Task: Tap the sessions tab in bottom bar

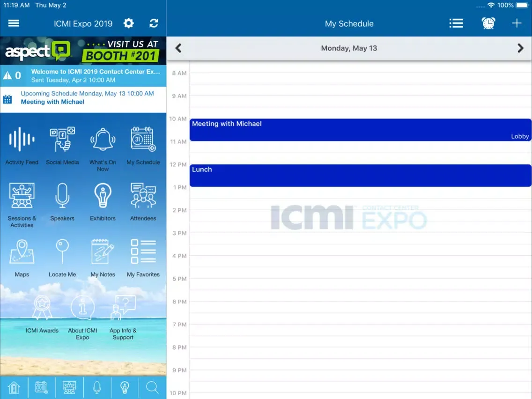Action: coord(69,387)
